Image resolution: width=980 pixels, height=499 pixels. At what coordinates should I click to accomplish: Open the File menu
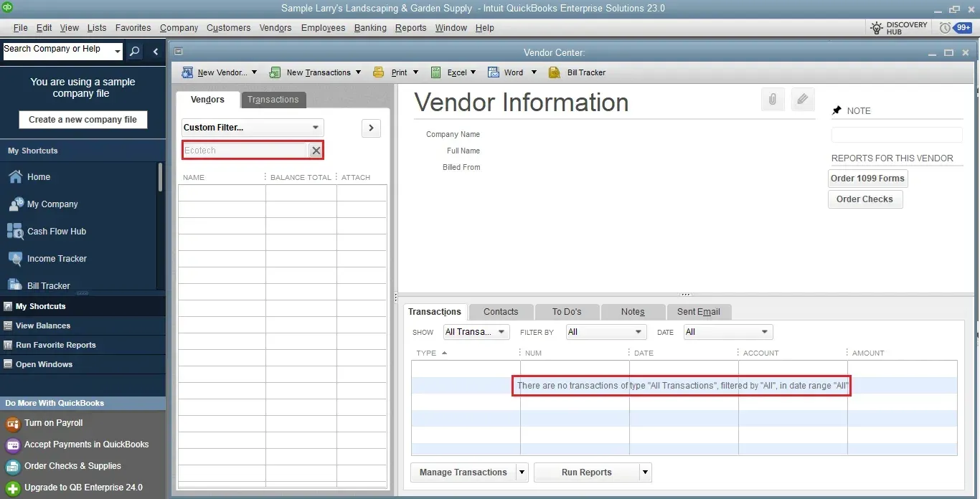tap(20, 28)
